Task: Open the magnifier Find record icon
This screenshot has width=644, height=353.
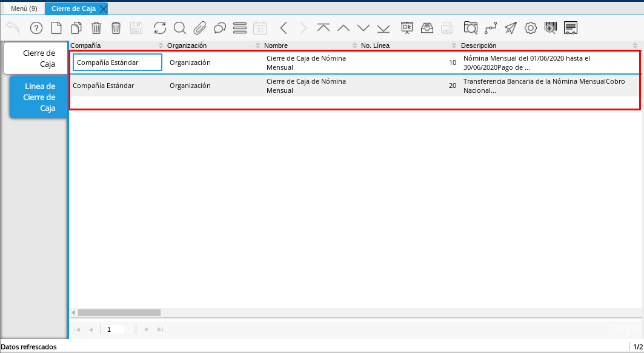Action: (180, 28)
